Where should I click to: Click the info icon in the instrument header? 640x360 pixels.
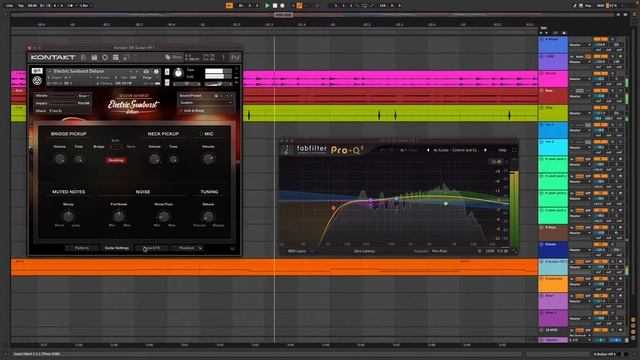(x=156, y=71)
